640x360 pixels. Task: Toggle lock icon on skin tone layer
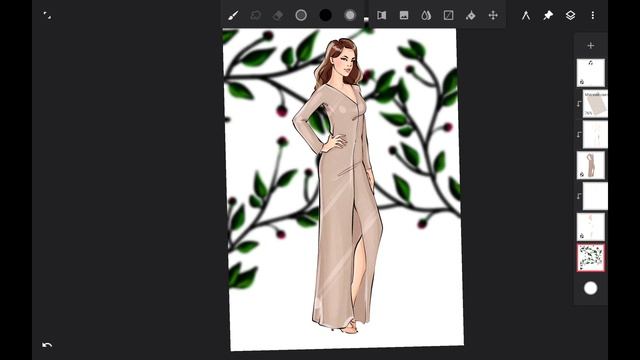point(582,236)
